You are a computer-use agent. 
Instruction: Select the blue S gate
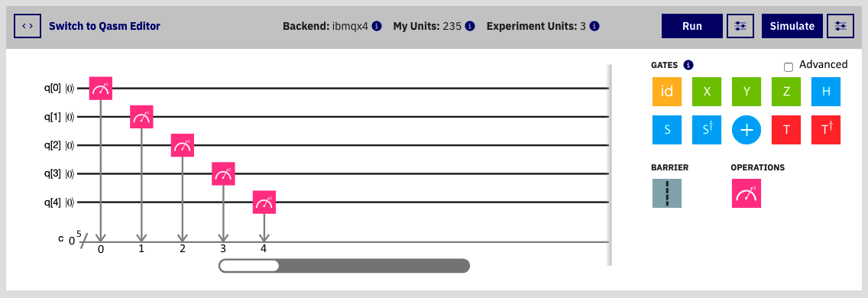[x=666, y=130]
